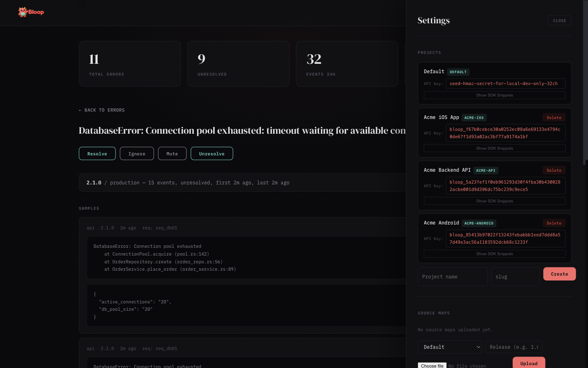Unresolve the current error
Image resolution: width=588 pixels, height=368 pixels.
pos(212,153)
